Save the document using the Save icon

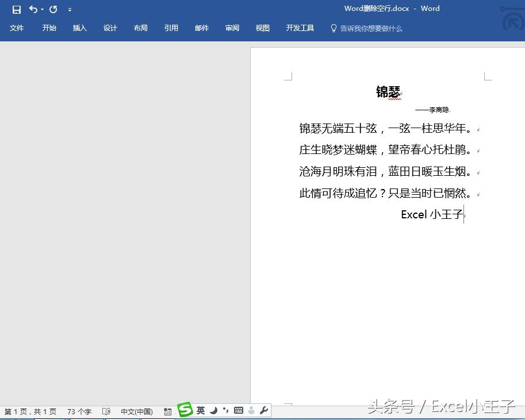(x=16, y=9)
